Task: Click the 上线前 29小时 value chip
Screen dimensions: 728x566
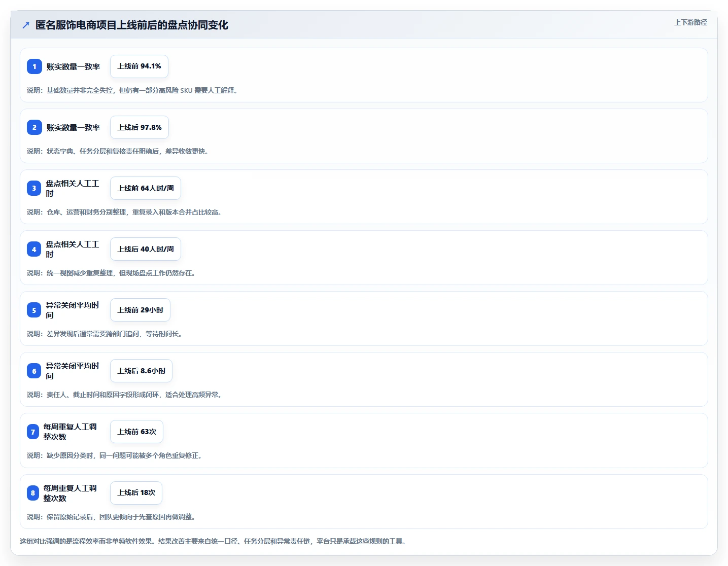Action: click(140, 310)
